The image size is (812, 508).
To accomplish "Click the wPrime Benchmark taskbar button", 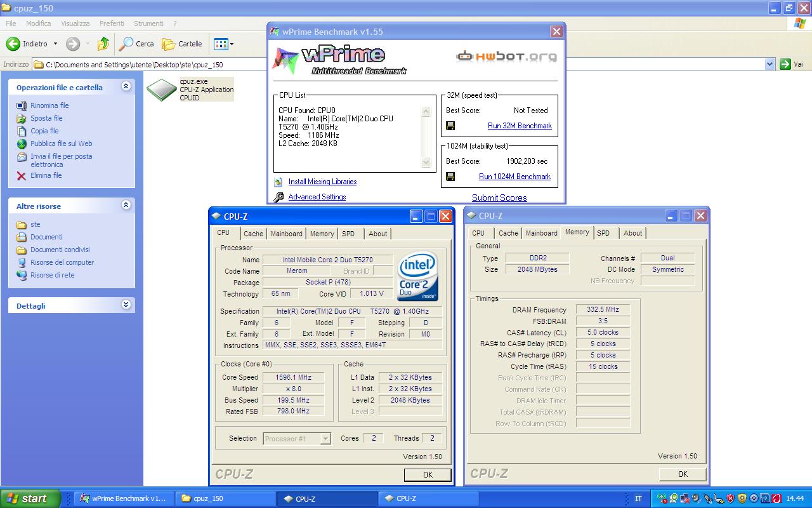I will pos(123,498).
